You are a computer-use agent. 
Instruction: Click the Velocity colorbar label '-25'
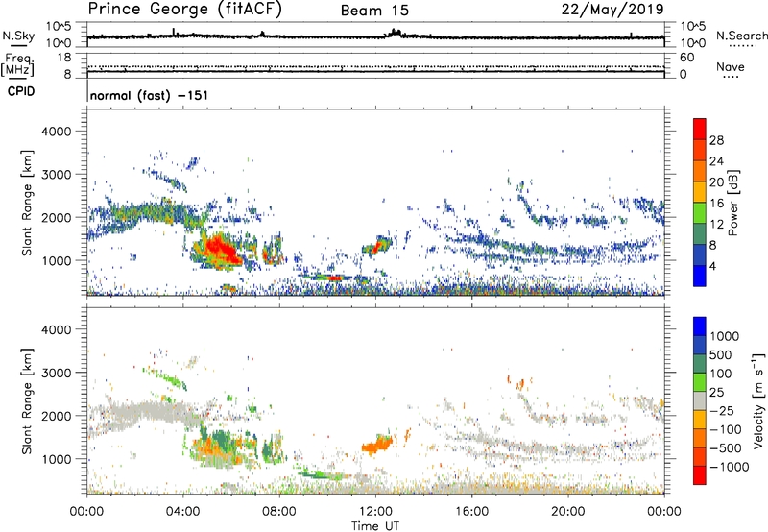point(722,410)
